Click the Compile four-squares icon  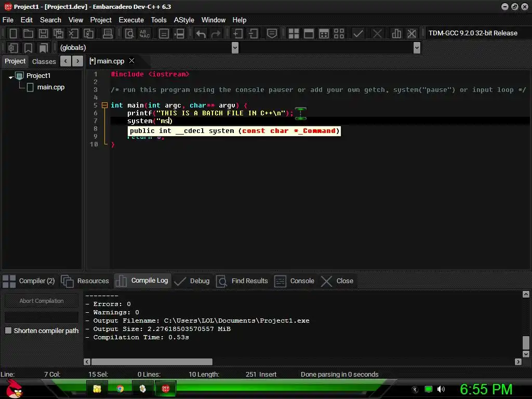294,34
